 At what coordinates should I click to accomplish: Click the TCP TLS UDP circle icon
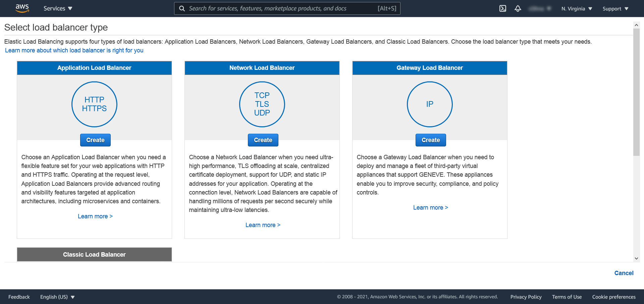(262, 104)
